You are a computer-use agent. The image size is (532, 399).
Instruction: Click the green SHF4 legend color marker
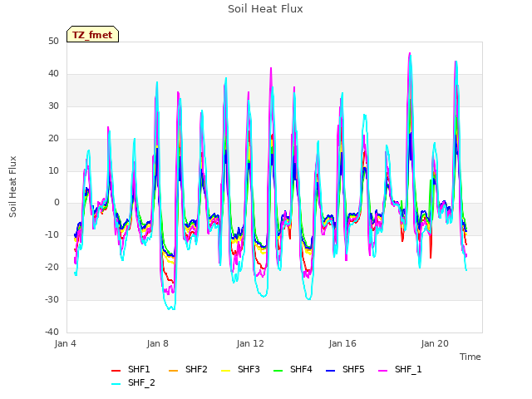pos(278,371)
